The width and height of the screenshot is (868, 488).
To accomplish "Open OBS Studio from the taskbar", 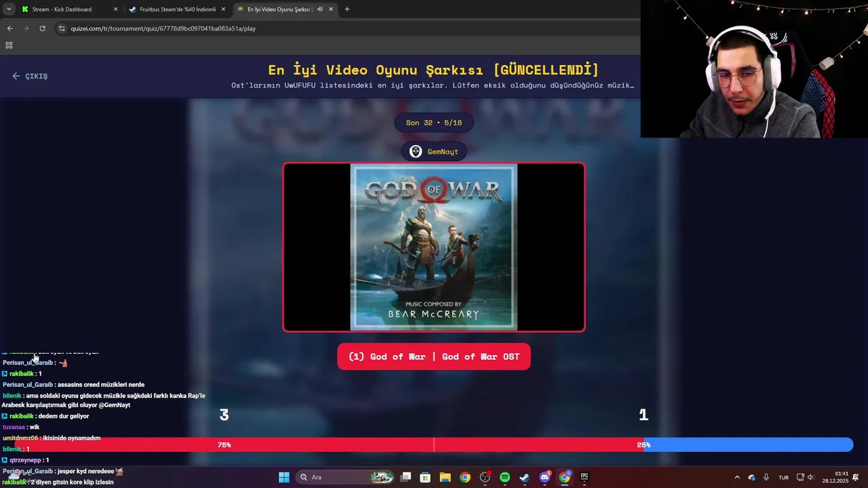I will 485,477.
